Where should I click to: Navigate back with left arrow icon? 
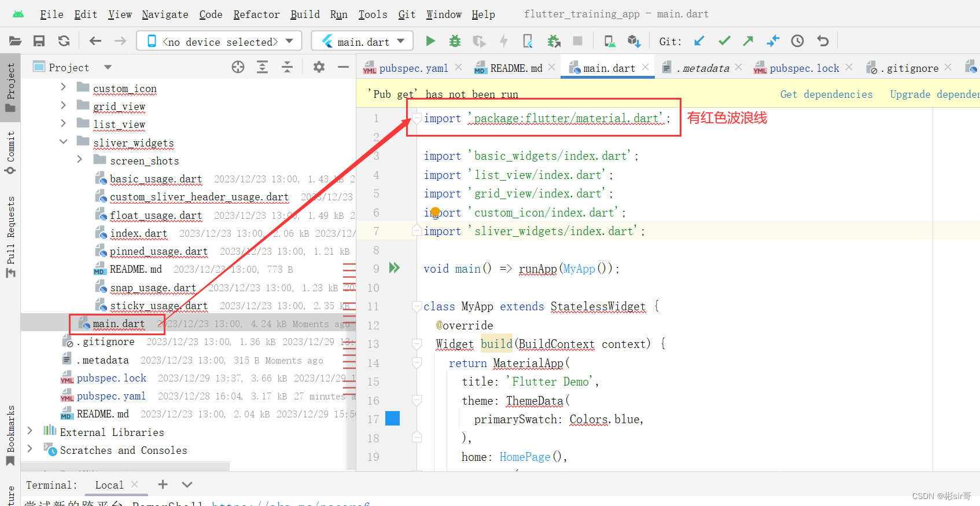[x=95, y=41]
